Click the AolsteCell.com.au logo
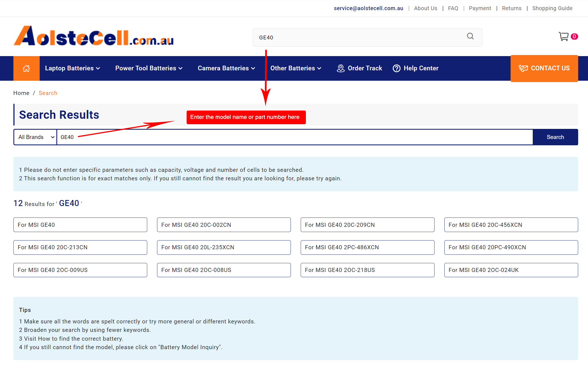 94,36
